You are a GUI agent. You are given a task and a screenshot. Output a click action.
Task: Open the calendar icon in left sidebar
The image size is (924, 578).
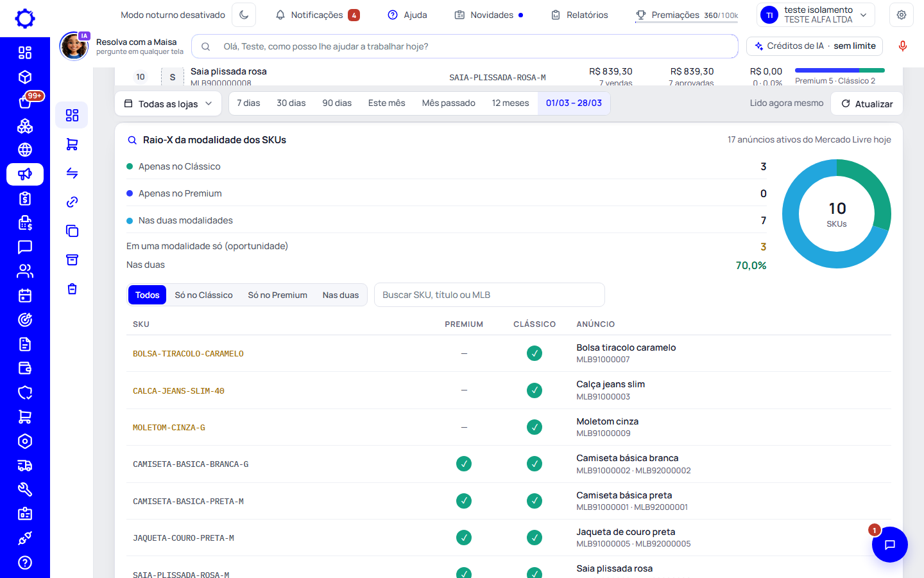pyautogui.click(x=25, y=295)
